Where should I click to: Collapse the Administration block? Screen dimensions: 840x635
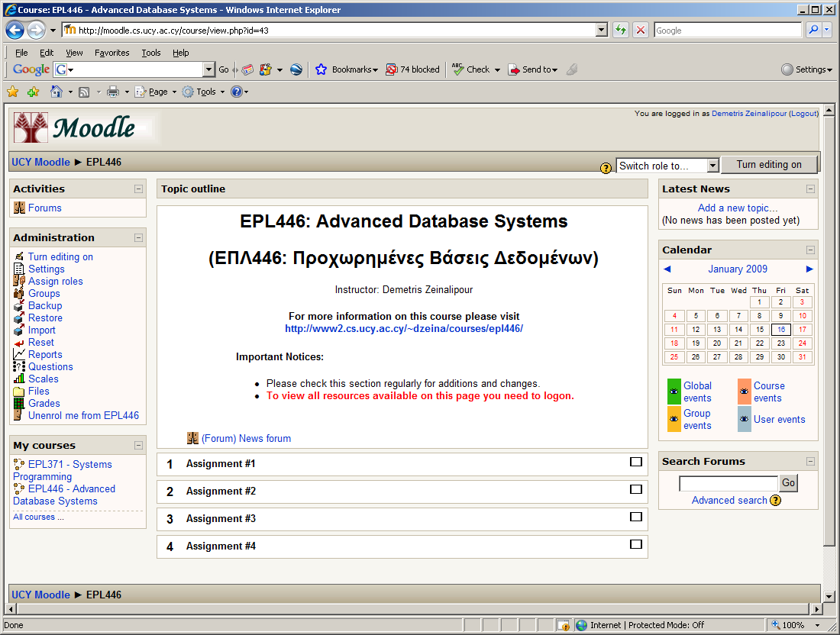coord(139,237)
